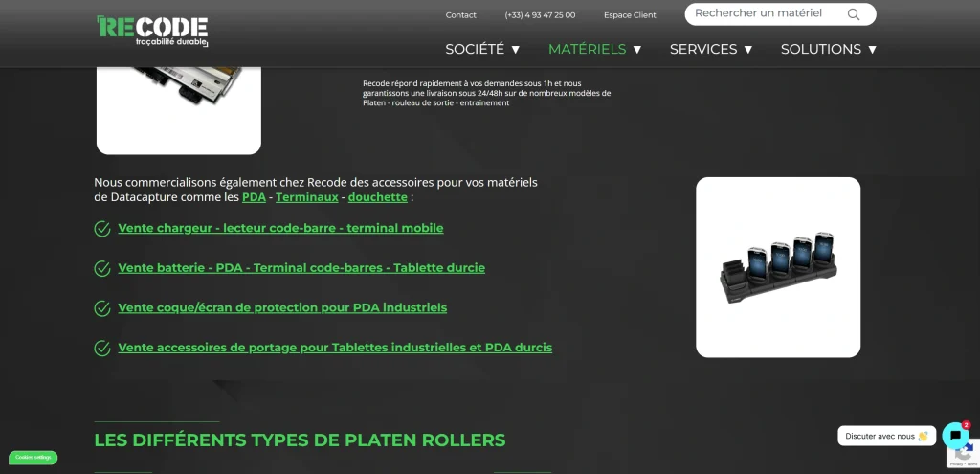Expand the SOCIÉTÉ dropdown menu

tap(482, 49)
